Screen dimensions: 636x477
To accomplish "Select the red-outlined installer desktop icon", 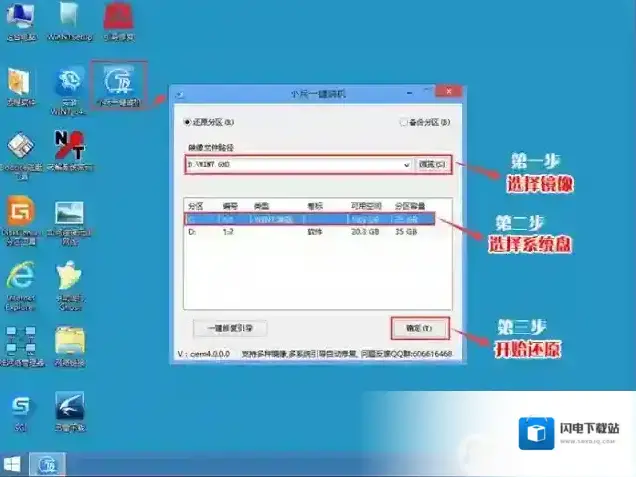I will [119, 83].
